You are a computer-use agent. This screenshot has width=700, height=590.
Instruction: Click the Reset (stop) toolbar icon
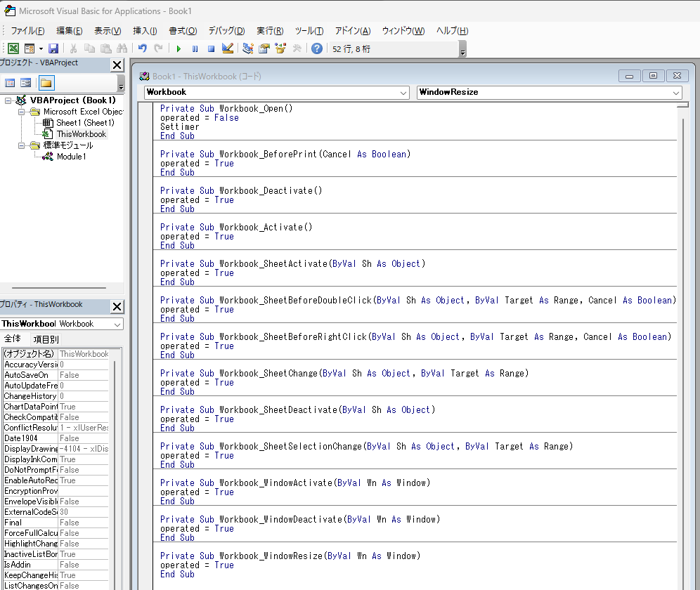(211, 48)
